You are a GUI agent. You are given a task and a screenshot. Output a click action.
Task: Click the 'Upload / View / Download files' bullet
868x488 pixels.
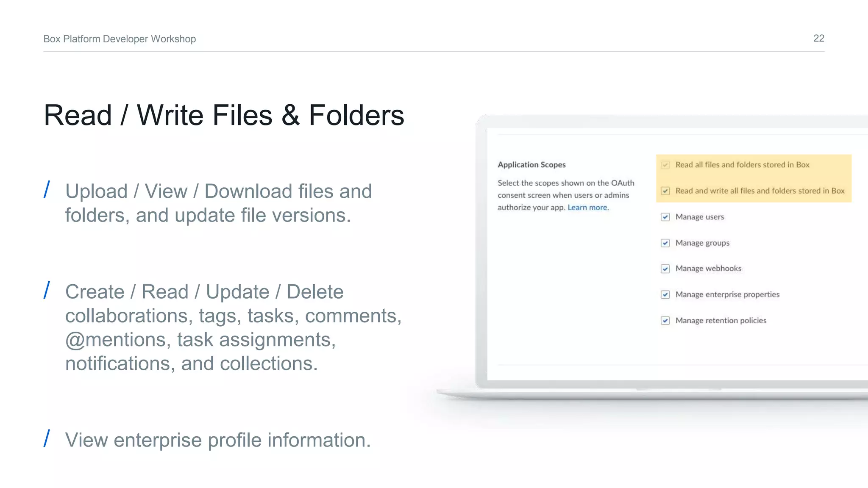point(218,203)
